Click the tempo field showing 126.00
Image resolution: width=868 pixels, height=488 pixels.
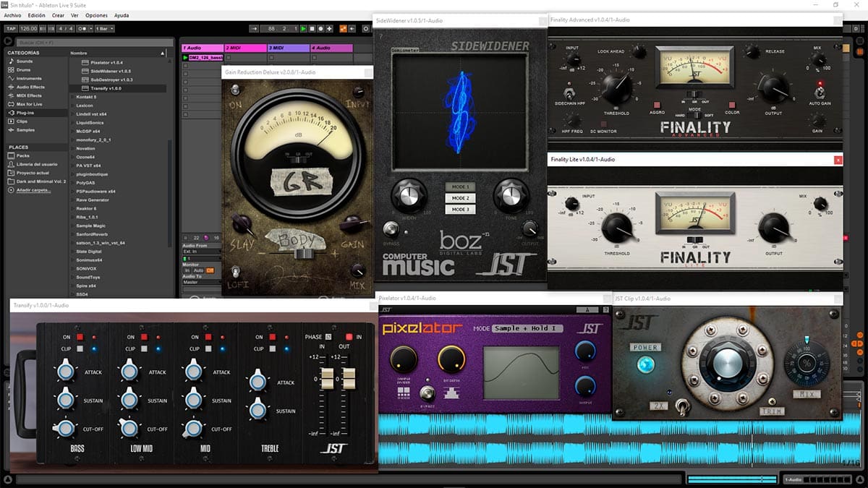29,29
